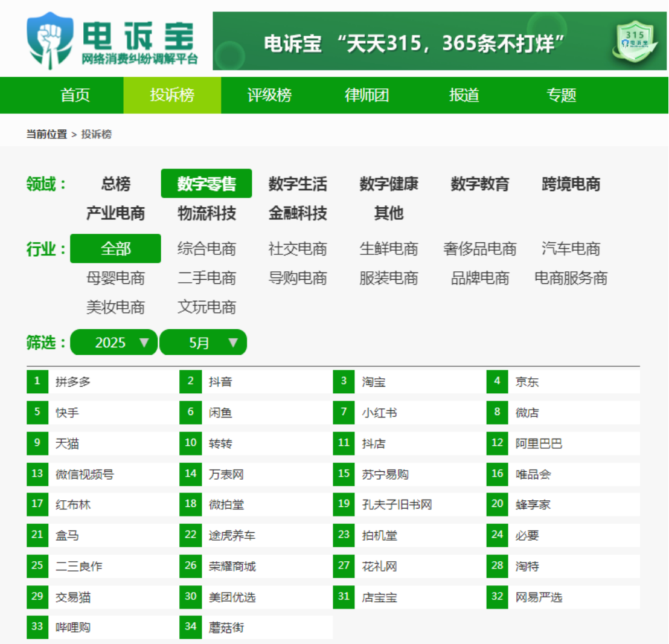Open the 评级榜 navigation tab
Screen dimensions: 669x644
[270, 95]
